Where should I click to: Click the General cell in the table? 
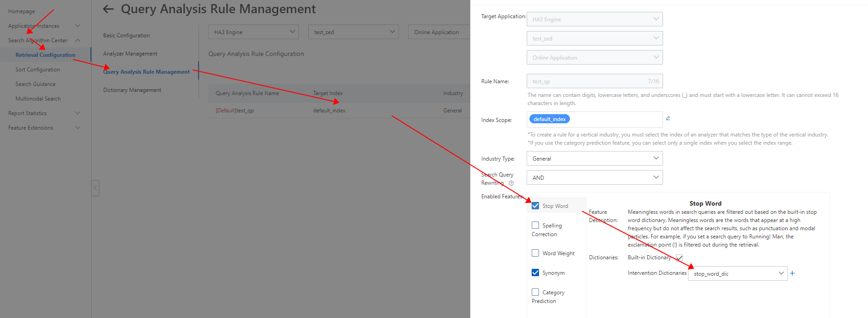452,111
